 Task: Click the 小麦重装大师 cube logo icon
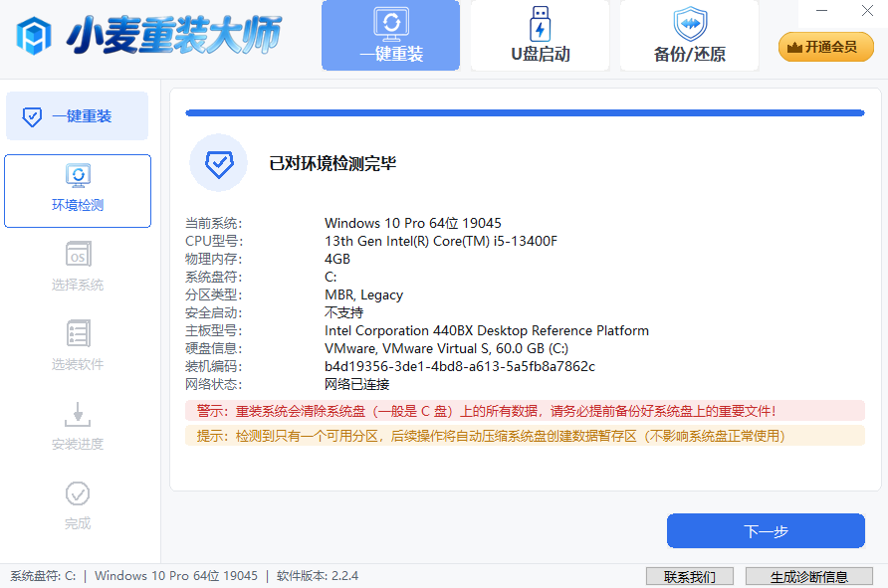[34, 36]
